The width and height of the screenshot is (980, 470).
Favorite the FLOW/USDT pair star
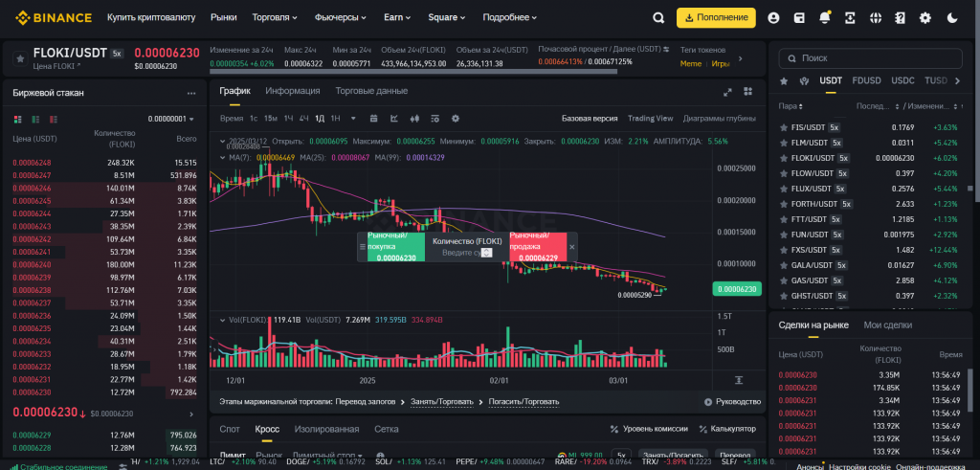pos(783,173)
